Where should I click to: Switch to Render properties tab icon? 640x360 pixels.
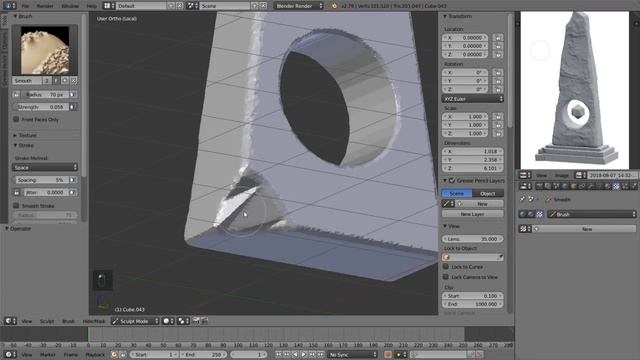click(539, 186)
